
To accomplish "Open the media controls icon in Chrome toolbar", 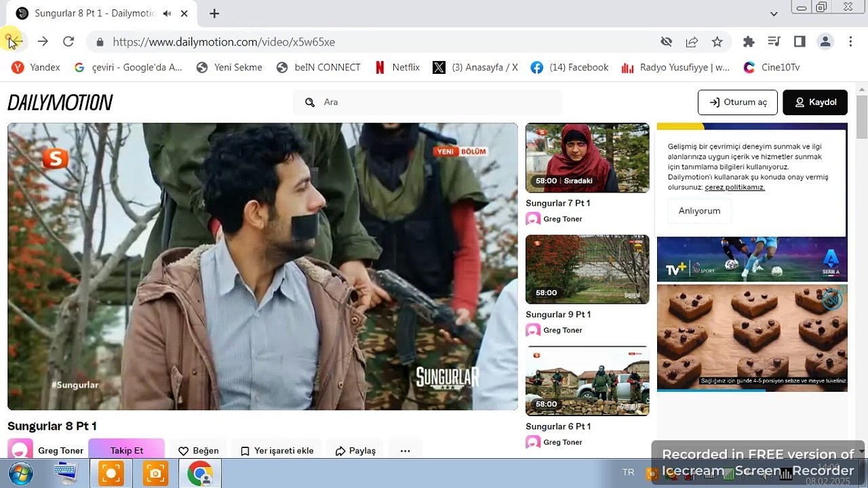I will pos(774,42).
